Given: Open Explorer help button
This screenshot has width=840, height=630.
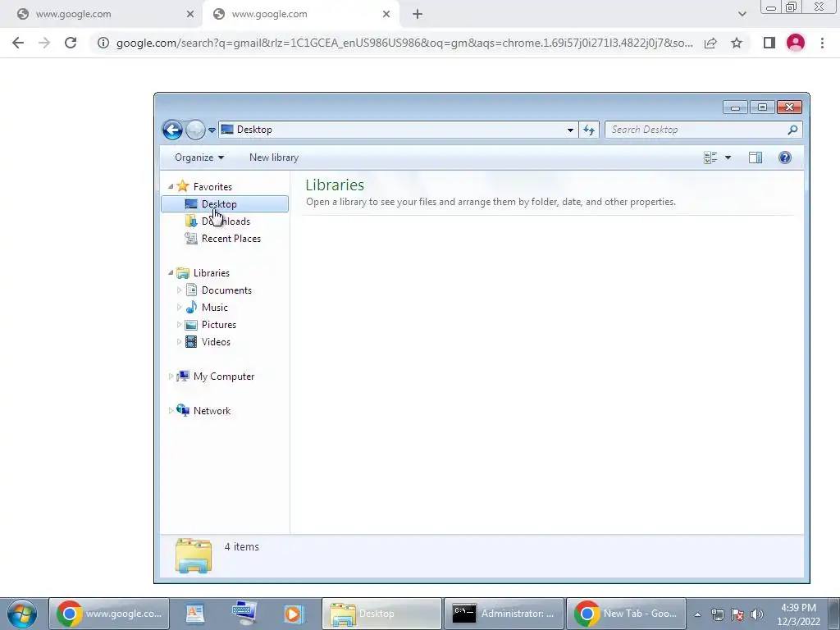Looking at the screenshot, I should point(785,157).
